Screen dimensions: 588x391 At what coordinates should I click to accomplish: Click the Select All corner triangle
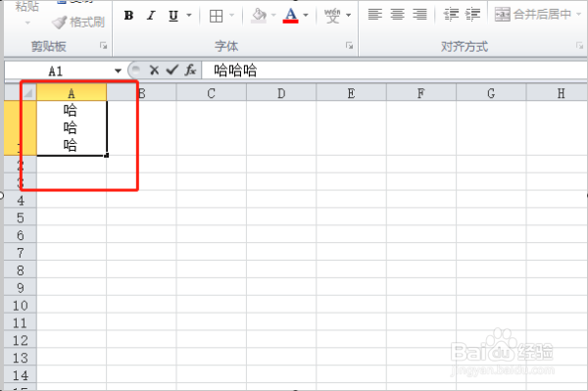coord(28,92)
